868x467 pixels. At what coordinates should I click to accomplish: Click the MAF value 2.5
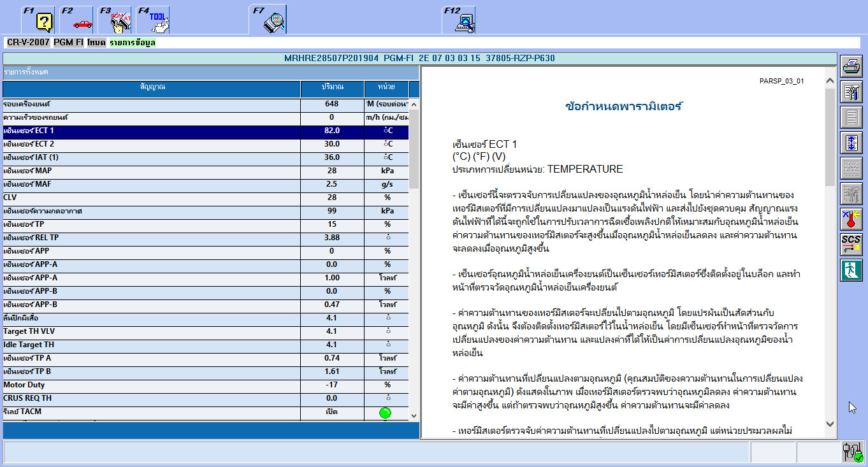point(332,185)
